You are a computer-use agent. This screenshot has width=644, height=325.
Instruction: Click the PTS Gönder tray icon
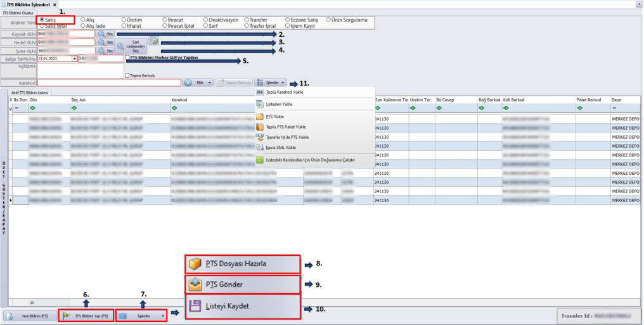tap(195, 284)
